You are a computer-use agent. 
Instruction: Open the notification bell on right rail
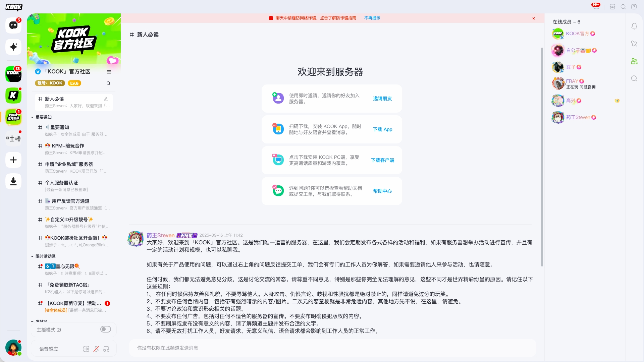pyautogui.click(x=634, y=26)
